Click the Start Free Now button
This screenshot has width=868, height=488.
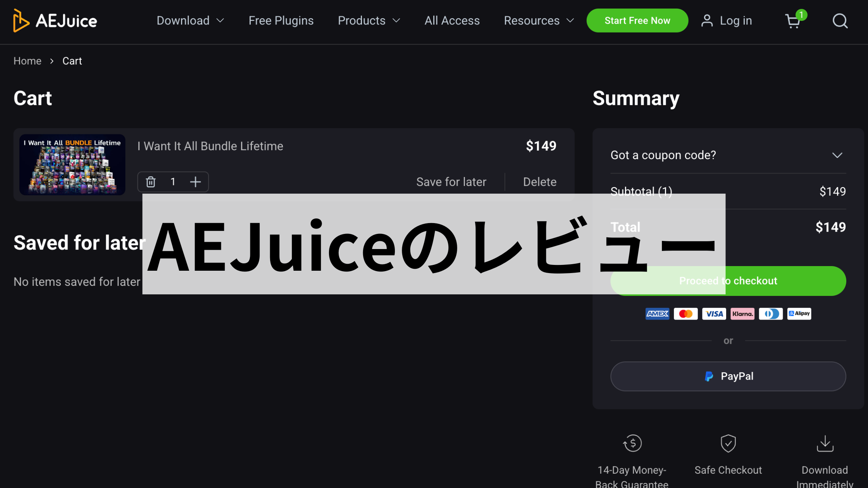tap(637, 21)
